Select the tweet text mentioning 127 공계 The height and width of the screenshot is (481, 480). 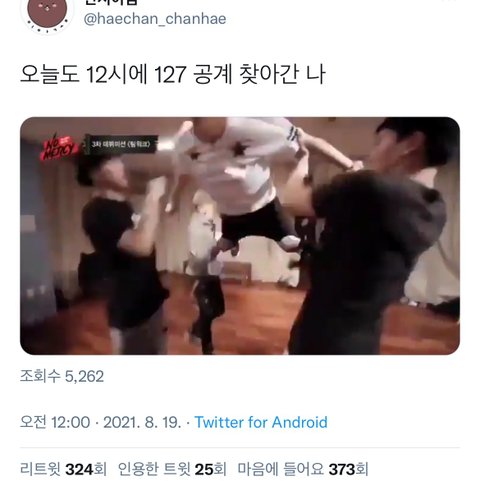coord(173,74)
